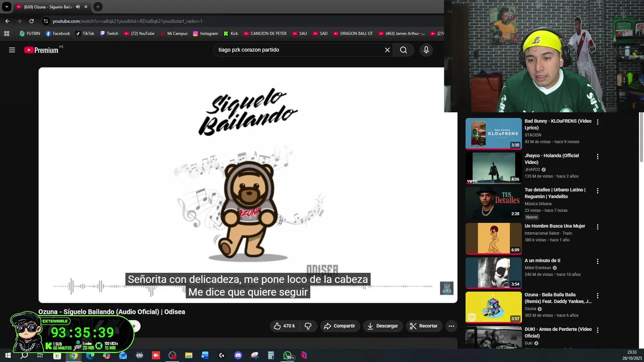Open the Facebook bookmark
The height and width of the screenshot is (362, 644).
(58, 34)
